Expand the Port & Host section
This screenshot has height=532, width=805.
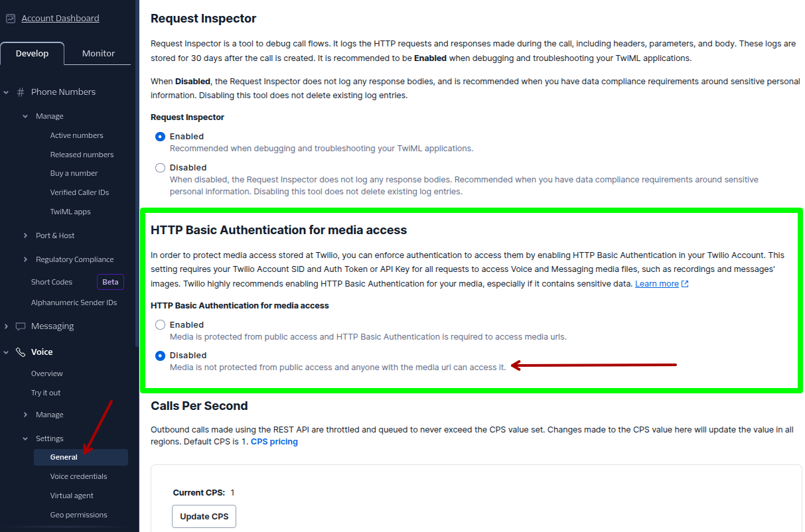coord(26,235)
